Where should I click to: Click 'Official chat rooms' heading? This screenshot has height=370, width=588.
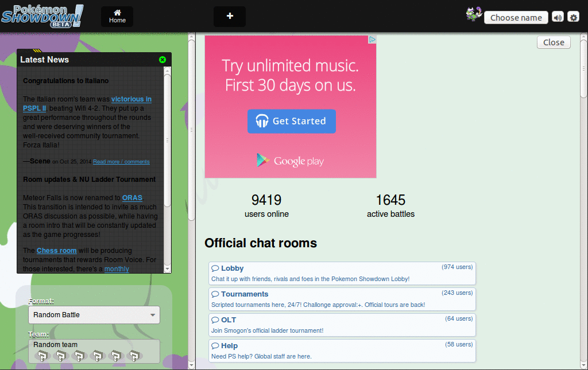click(x=261, y=243)
